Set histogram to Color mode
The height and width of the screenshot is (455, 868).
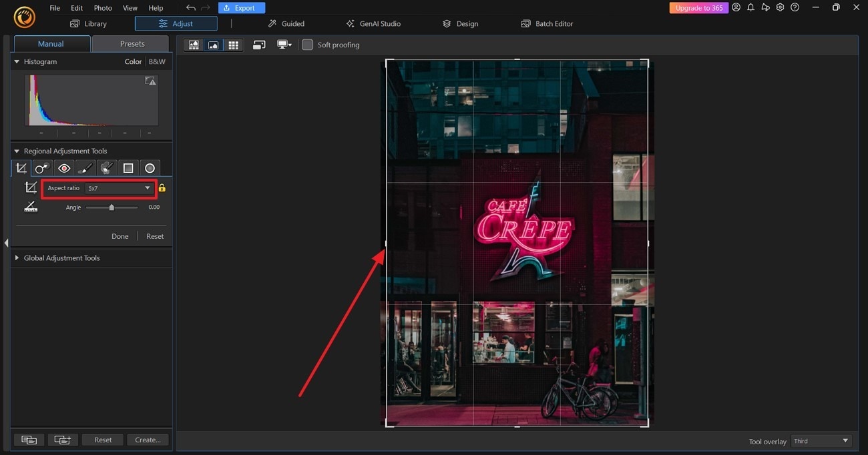coord(133,61)
